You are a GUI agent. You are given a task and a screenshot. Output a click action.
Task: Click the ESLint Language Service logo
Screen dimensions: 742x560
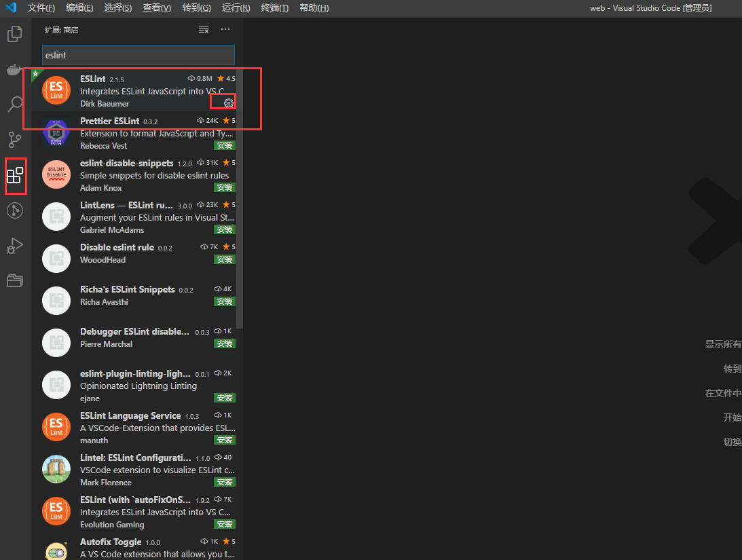click(x=56, y=427)
